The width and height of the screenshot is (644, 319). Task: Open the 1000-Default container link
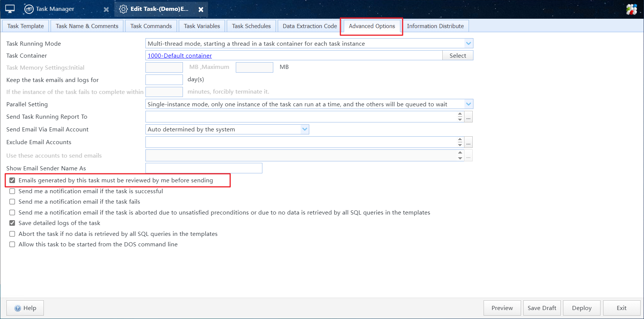click(180, 55)
